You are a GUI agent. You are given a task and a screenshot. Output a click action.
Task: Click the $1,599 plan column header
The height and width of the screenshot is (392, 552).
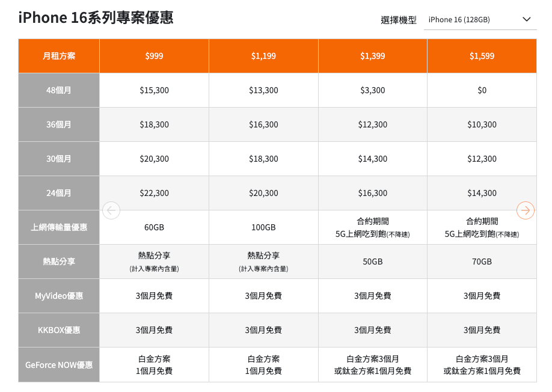(482, 56)
